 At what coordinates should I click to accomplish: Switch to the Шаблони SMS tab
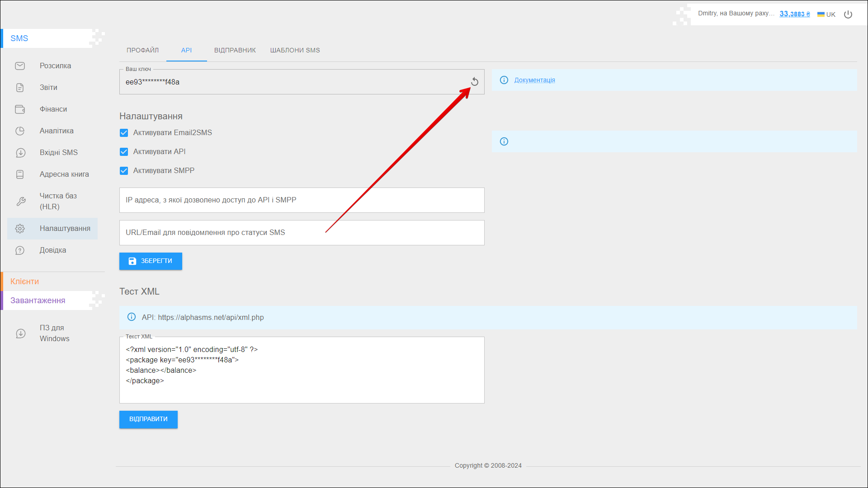[x=295, y=50]
